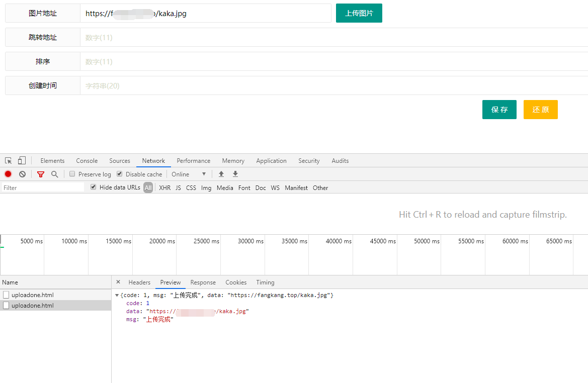Uncheck the Disable cache checkbox

120,174
